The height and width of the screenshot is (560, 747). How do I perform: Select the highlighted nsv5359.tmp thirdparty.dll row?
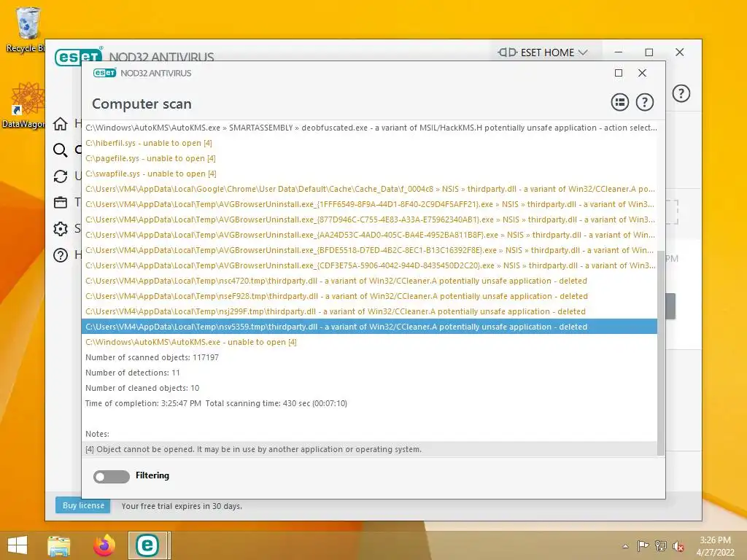369,327
